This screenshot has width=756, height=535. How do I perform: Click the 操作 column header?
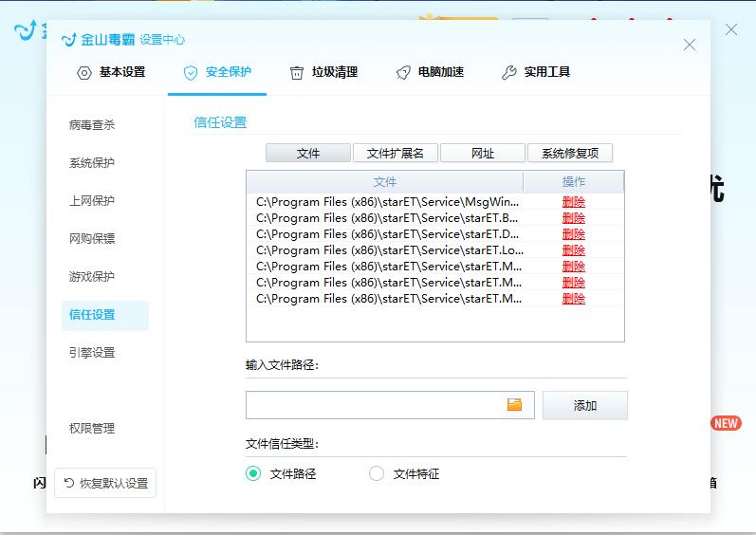(574, 182)
